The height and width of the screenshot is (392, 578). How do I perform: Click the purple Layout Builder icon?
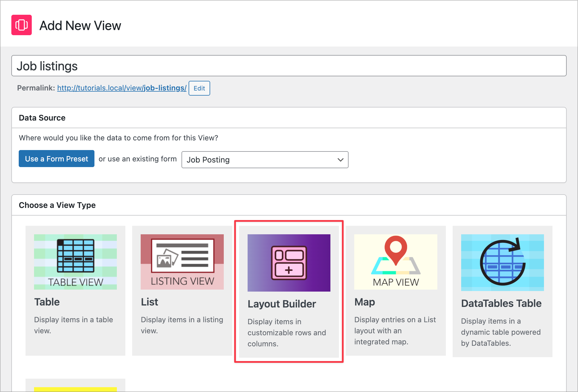pos(288,263)
